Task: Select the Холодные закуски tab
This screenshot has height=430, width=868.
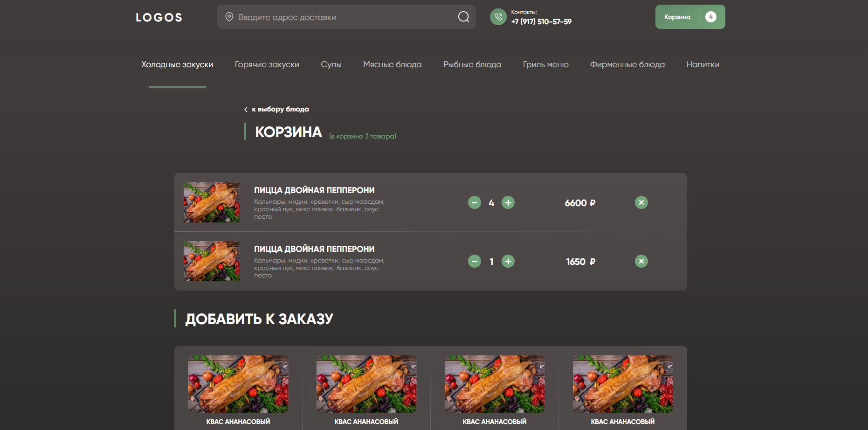Action: click(177, 64)
